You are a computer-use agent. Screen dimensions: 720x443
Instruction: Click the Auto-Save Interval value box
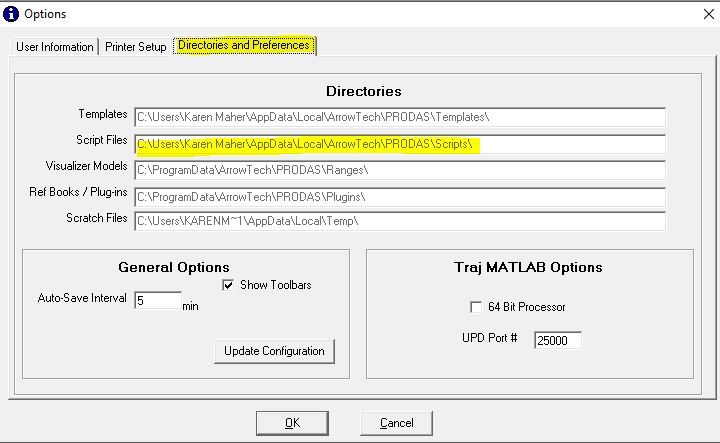(158, 300)
